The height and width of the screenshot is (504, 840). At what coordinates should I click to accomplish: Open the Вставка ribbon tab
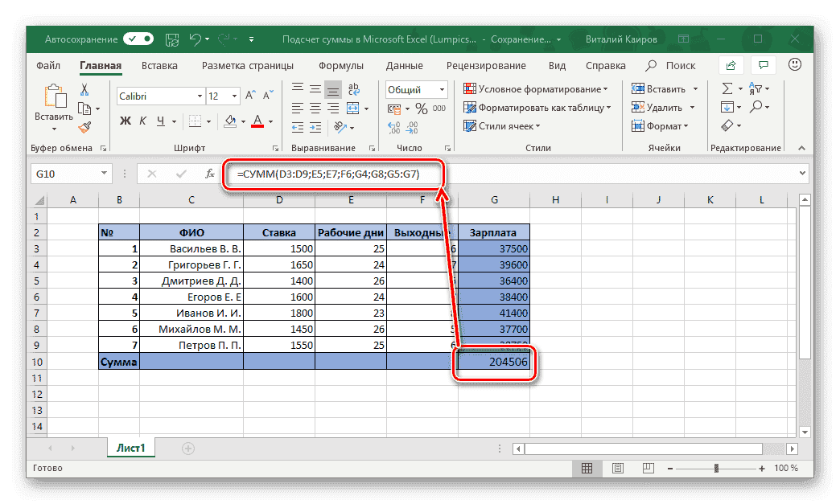click(159, 66)
